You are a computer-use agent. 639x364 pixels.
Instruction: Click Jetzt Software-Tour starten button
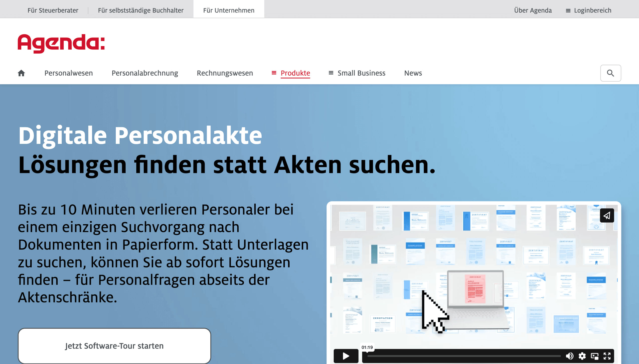[114, 346]
